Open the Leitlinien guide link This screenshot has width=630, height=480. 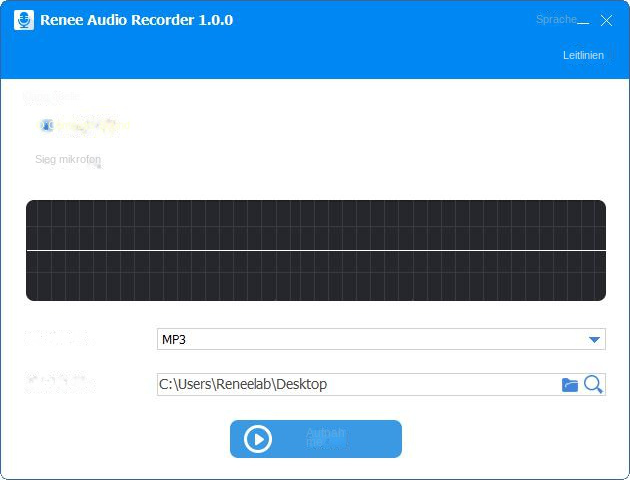point(583,55)
